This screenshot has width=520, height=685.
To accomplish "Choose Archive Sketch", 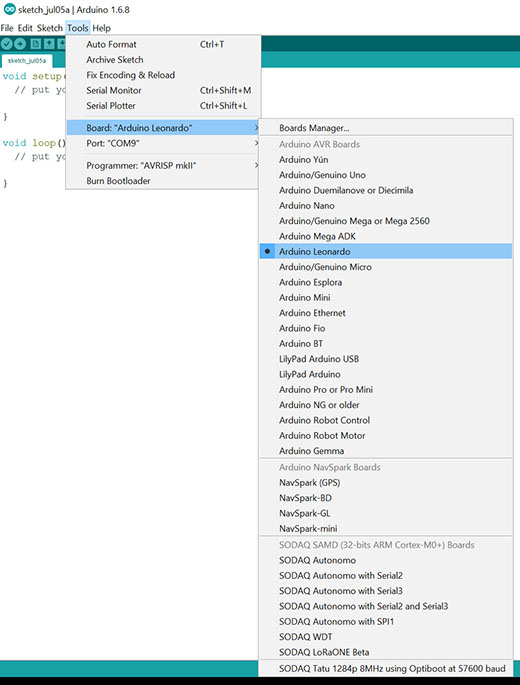I will click(163, 59).
